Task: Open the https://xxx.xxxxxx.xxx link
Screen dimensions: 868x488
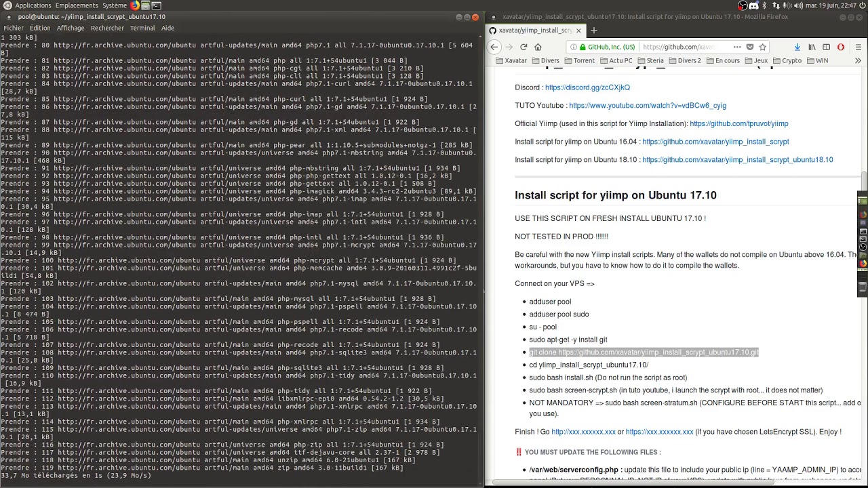Action: (659, 432)
